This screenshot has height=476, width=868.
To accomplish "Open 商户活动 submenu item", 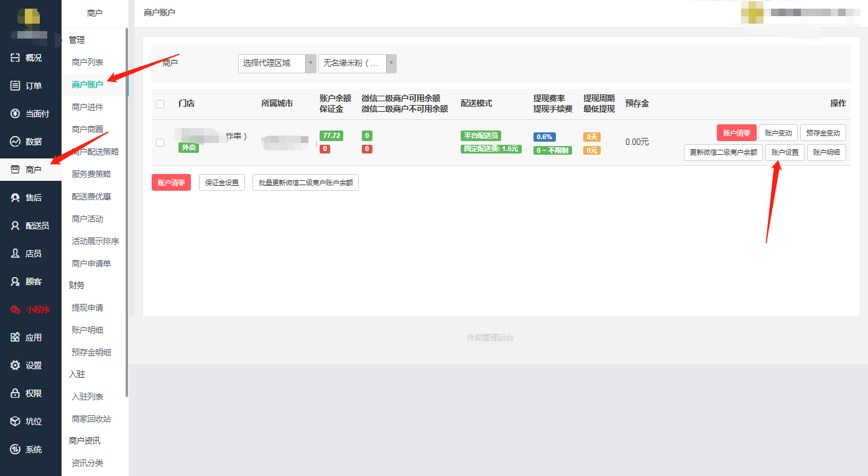I will [88, 219].
